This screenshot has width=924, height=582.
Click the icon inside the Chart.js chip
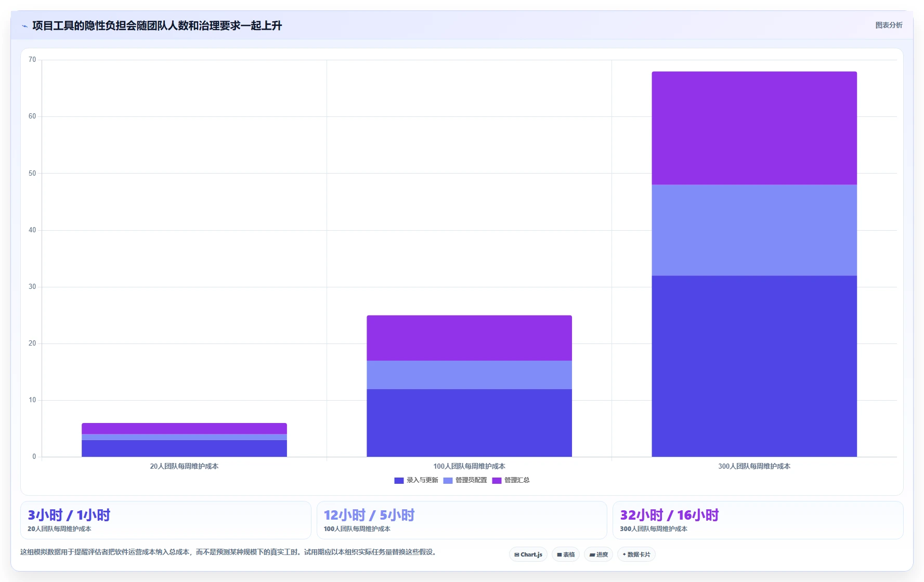(x=516, y=555)
